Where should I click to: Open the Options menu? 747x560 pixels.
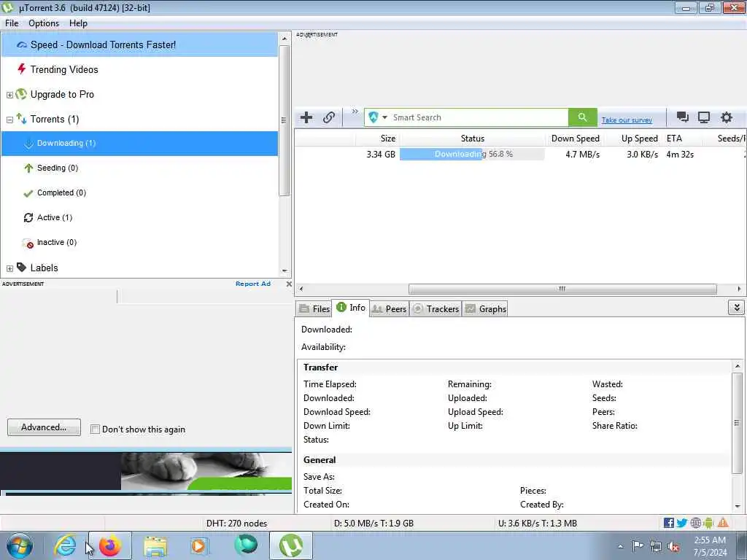[x=44, y=23]
